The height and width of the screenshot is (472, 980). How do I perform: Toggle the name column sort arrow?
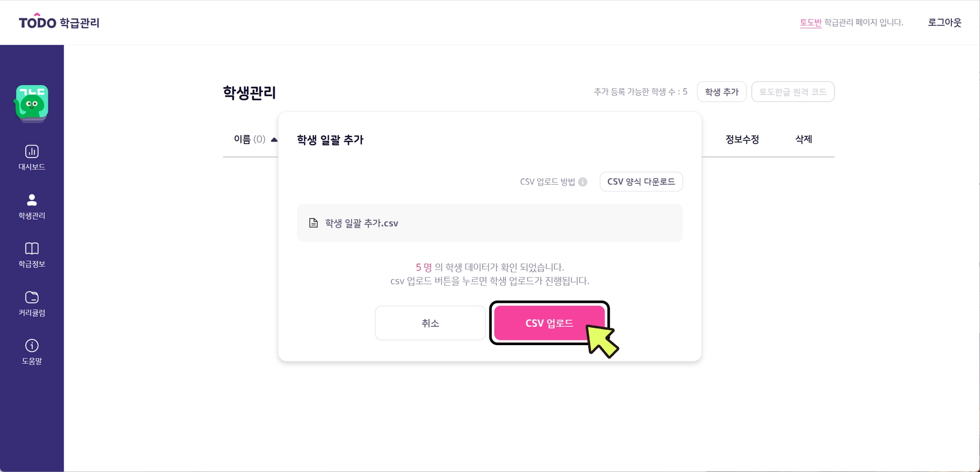(x=274, y=140)
